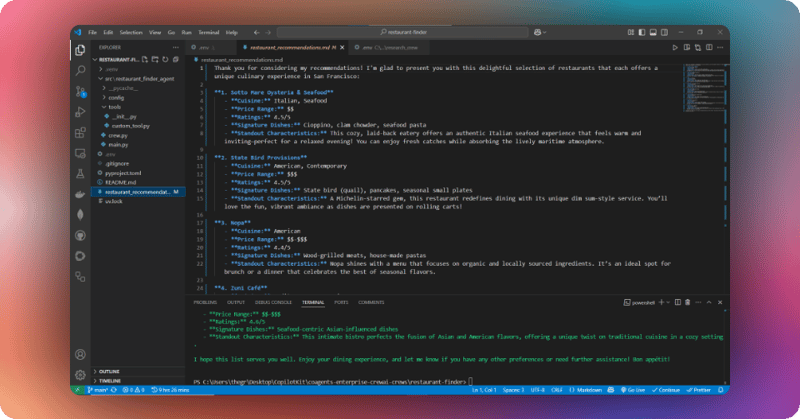This screenshot has width=800, height=419.
Task: Open the Run and Debug view
Action: 80,112
